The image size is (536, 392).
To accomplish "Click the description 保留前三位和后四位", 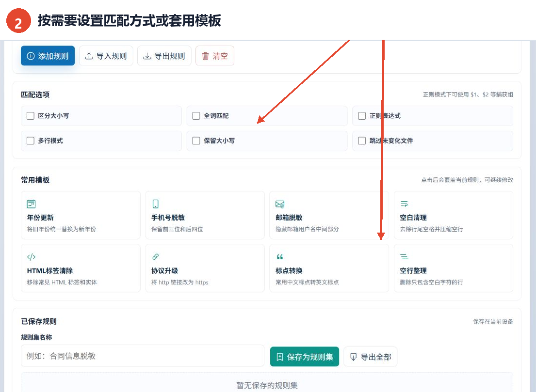I will 177,229.
